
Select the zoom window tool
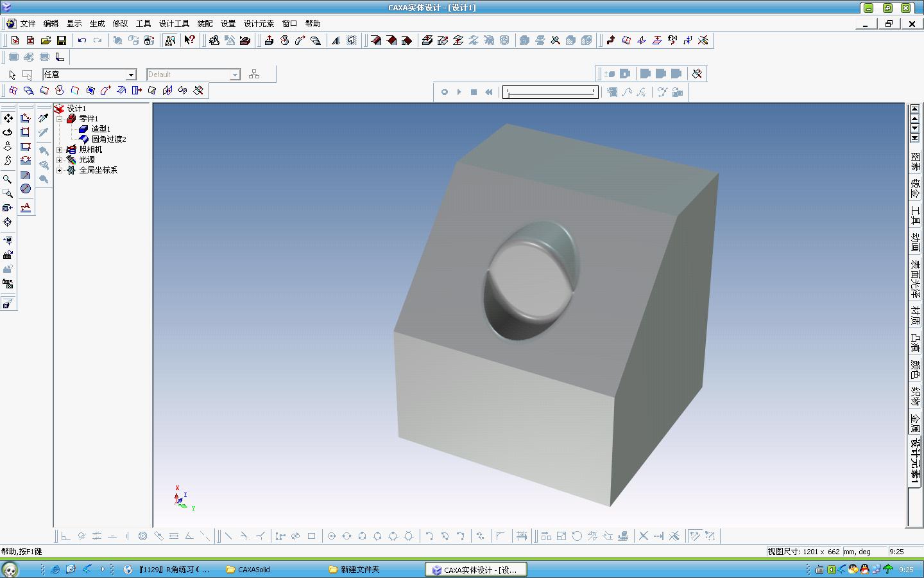tap(8, 193)
